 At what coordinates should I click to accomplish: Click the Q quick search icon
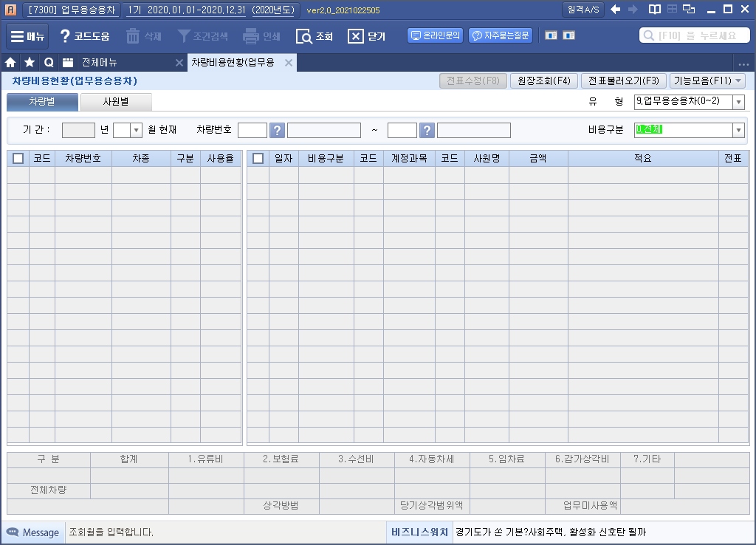(49, 63)
